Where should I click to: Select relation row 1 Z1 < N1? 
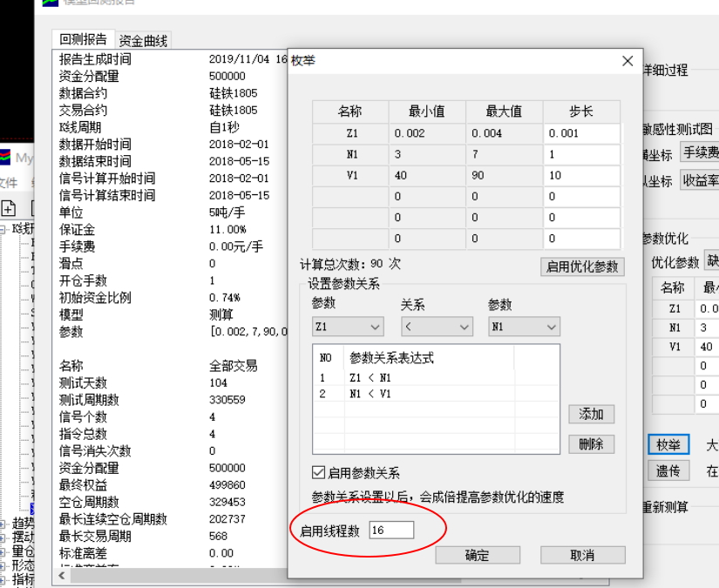[x=436, y=378]
